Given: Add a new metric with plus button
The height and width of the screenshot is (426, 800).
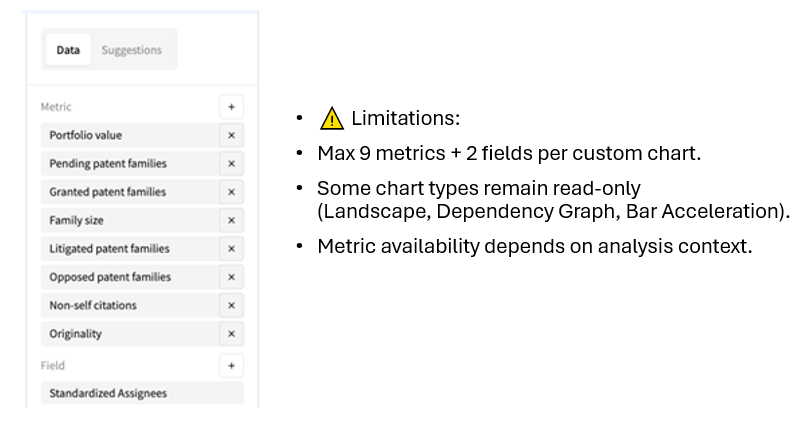Looking at the screenshot, I should tap(231, 106).
